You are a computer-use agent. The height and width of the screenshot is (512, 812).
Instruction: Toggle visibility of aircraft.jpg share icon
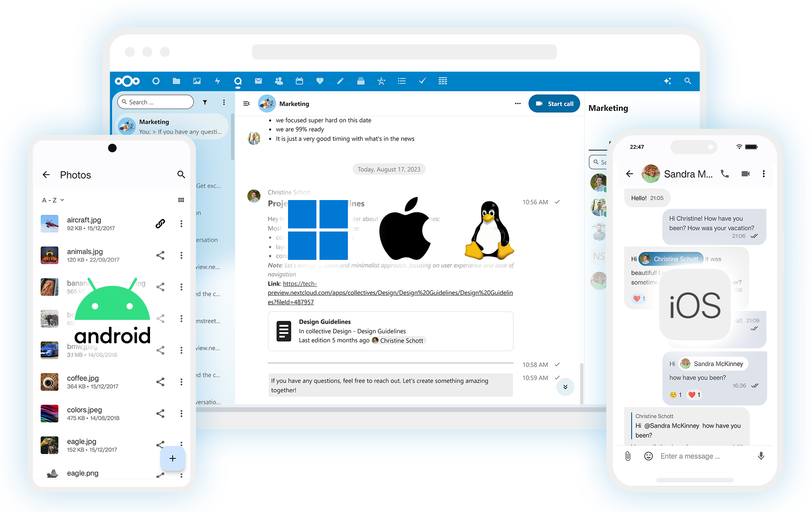[159, 225]
